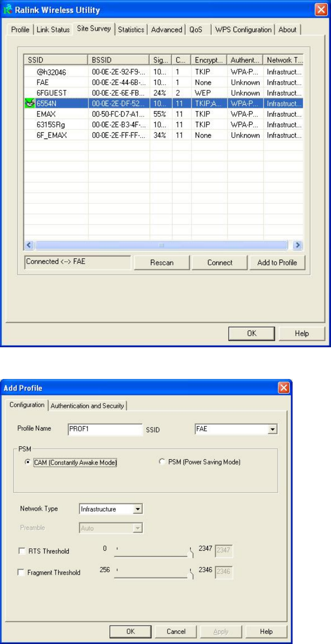Click the Ralink Wireless Utility title bar icon
The width and height of the screenshot is (331, 644).
click(8, 9)
